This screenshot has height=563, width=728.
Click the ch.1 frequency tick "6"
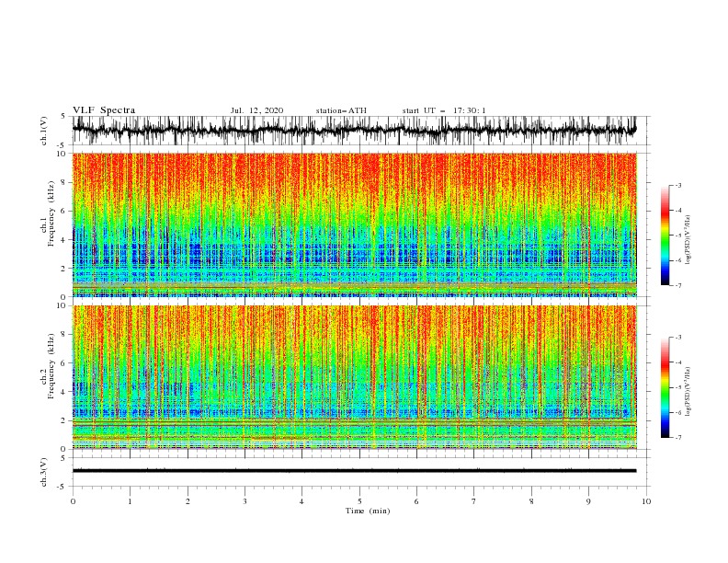64,212
